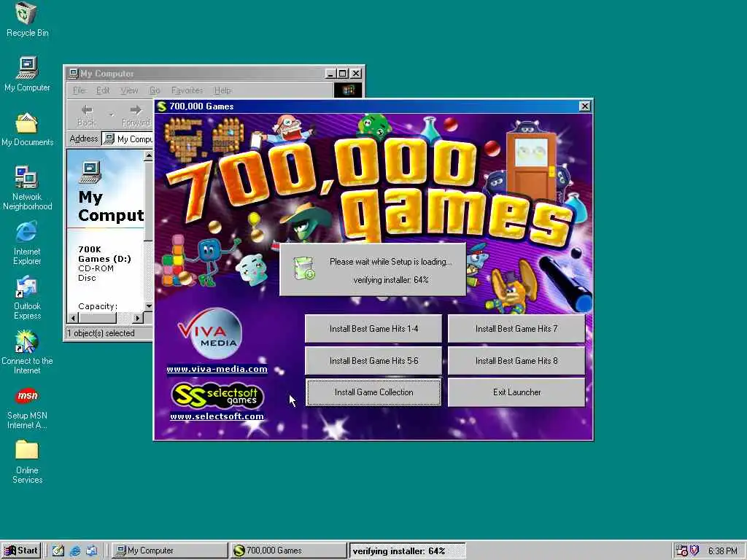Click the My Computer address bar field
Screen dimensions: 747x560
click(128, 139)
